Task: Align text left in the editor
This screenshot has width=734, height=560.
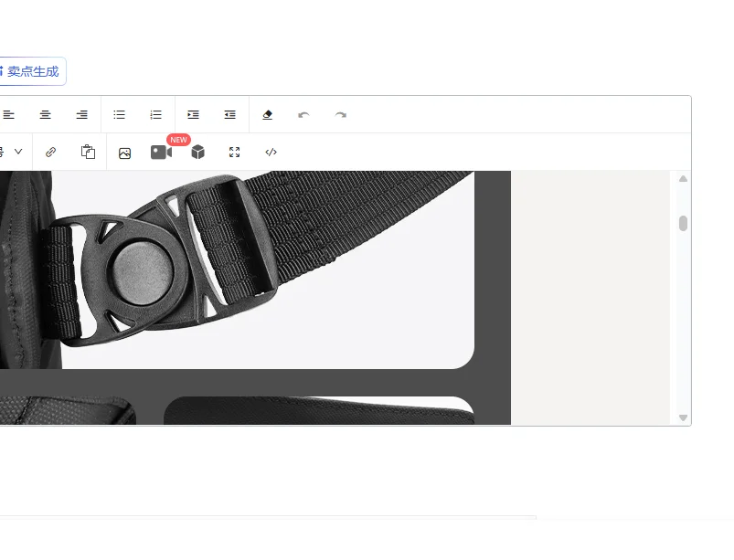Action: pyautogui.click(x=8, y=114)
